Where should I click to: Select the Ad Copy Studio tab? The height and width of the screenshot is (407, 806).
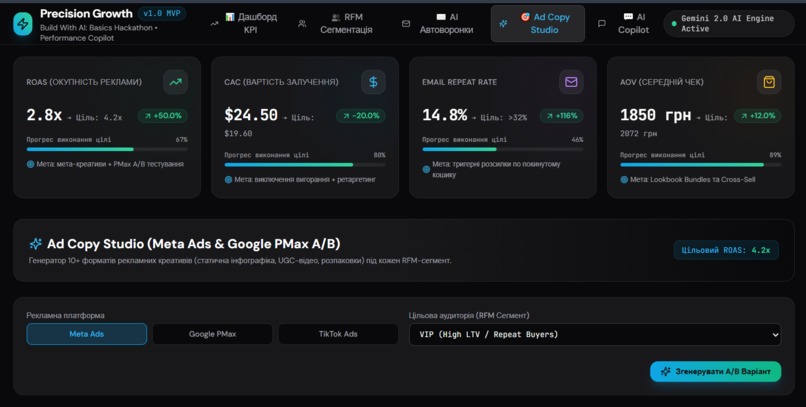(538, 24)
